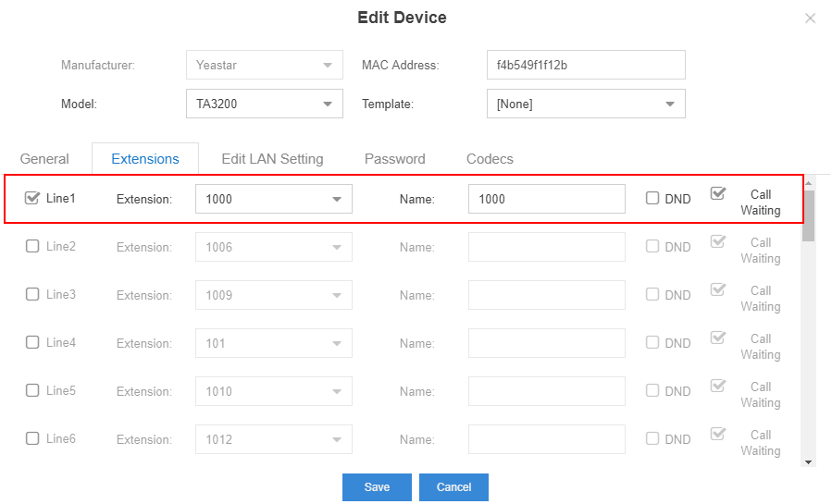Open the Line1 Extension dropdown showing 1000

(x=274, y=199)
